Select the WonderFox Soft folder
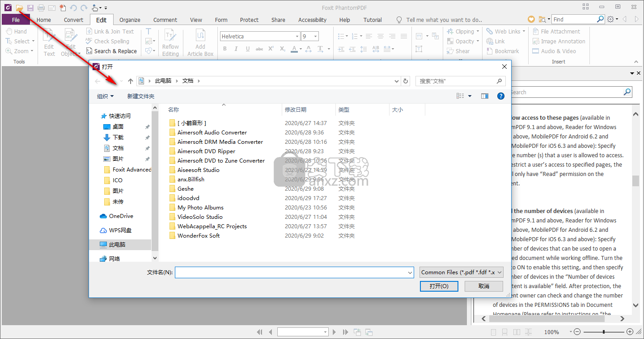The image size is (644, 339). point(199,235)
